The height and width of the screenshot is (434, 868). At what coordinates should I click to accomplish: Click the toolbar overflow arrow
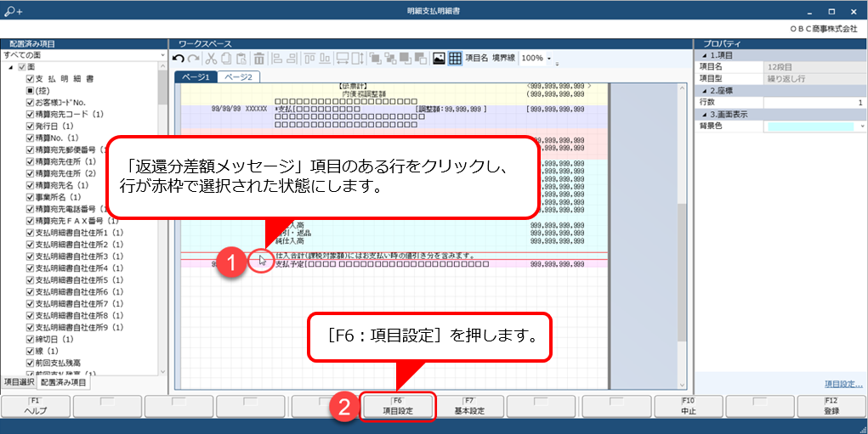(557, 65)
